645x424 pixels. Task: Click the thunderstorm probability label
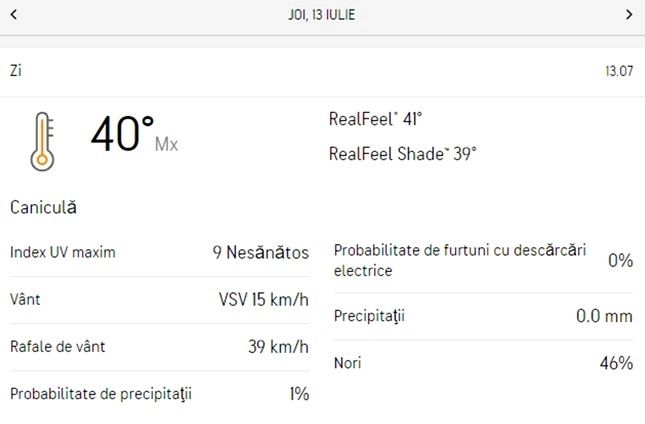(460, 260)
